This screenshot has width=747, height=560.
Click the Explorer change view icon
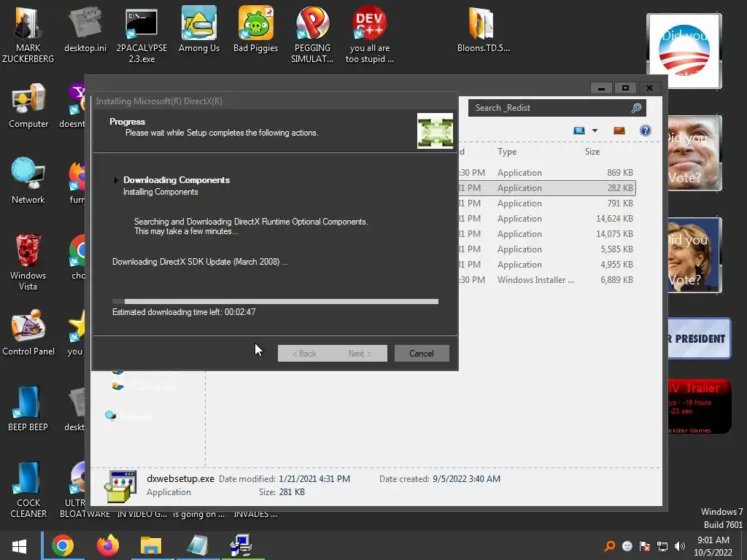[578, 131]
